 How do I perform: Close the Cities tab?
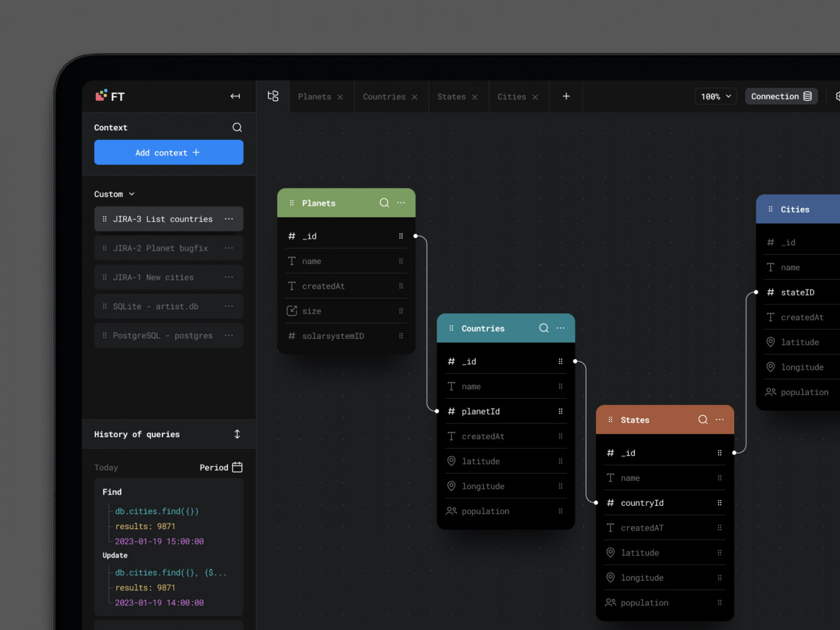[534, 96]
